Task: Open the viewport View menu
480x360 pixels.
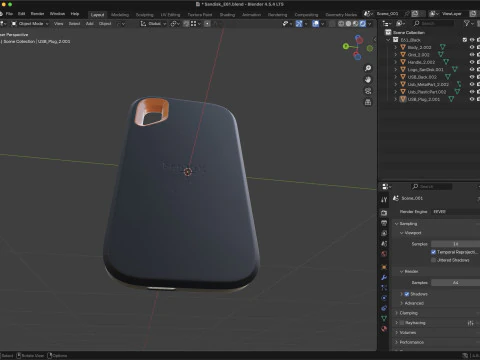Action: 59,24
